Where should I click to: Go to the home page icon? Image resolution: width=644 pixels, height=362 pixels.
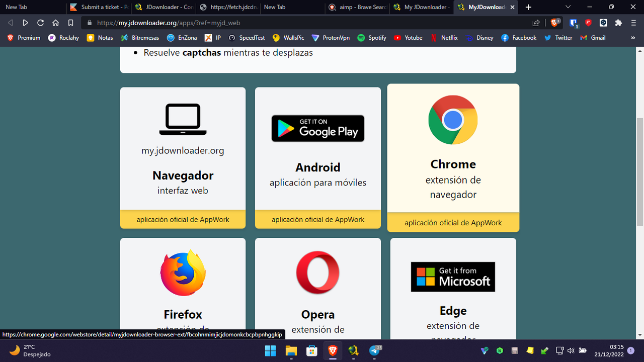(55, 23)
